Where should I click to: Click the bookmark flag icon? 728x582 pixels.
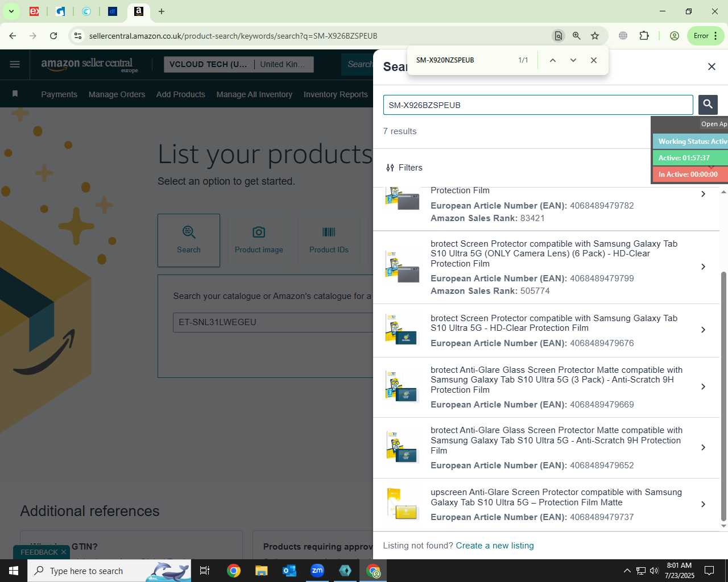click(15, 94)
